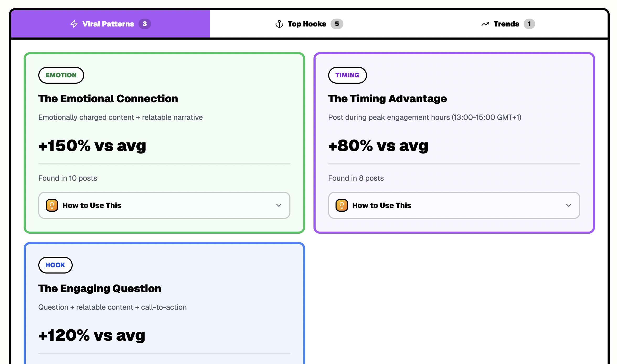Click the TIMING category pill

347,75
